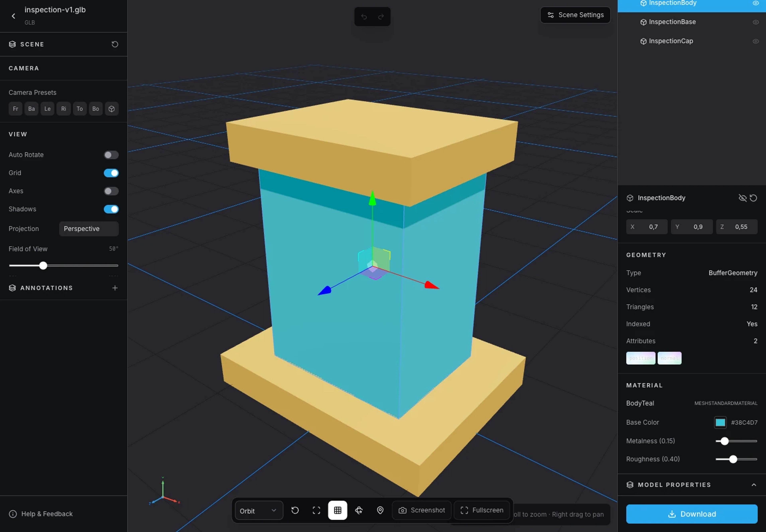Select the Front camera preset Fr
The image size is (766, 532).
(15, 109)
